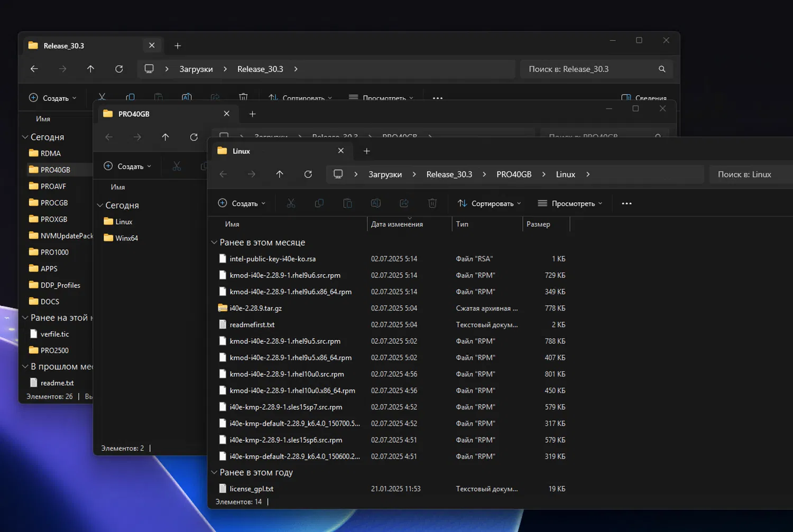Click the search magnifier in Release_30.3 window
The width and height of the screenshot is (793, 532).
tap(661, 69)
